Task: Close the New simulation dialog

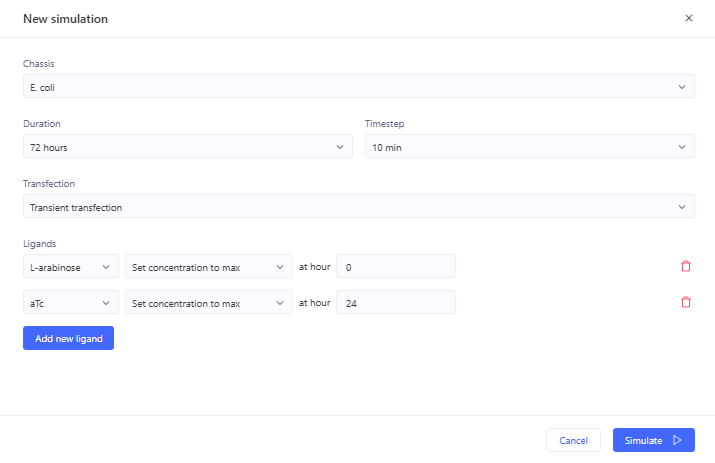Action: coord(689,18)
